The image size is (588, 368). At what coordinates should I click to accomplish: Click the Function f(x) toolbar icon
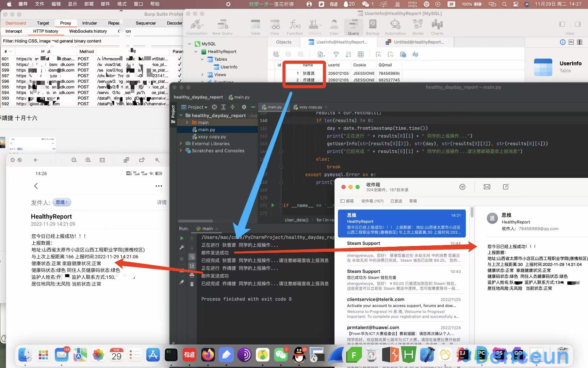295,27
